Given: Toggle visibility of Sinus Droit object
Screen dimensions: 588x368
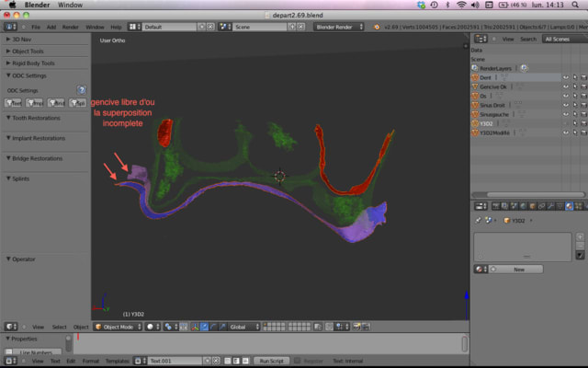Looking at the screenshot, I should 565,105.
